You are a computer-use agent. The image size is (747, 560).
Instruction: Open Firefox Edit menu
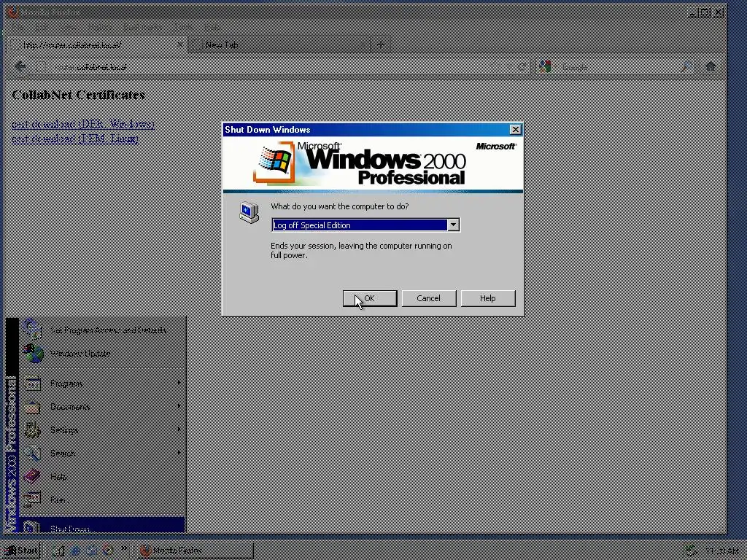[x=42, y=27]
